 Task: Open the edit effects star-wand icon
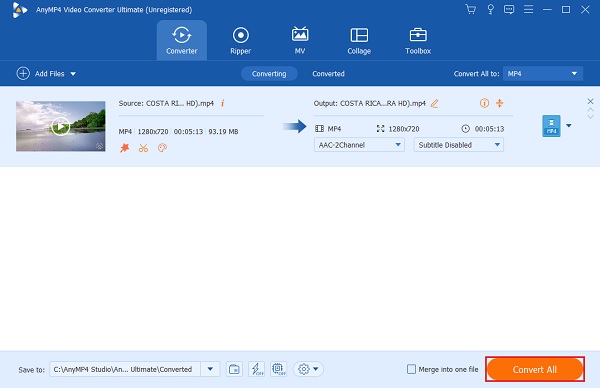pos(124,148)
